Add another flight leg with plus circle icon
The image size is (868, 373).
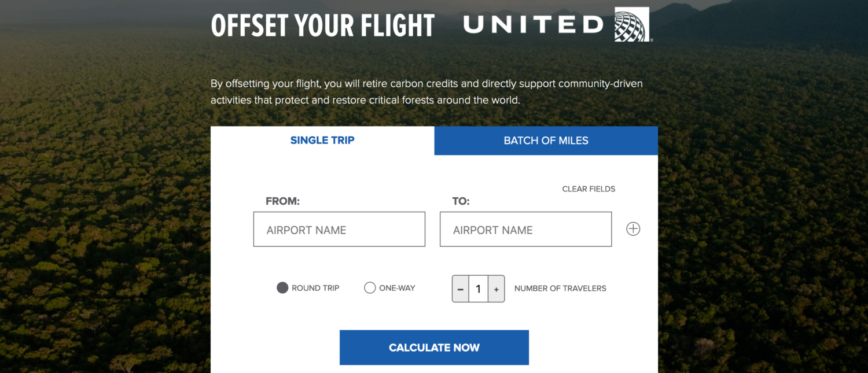[633, 229]
